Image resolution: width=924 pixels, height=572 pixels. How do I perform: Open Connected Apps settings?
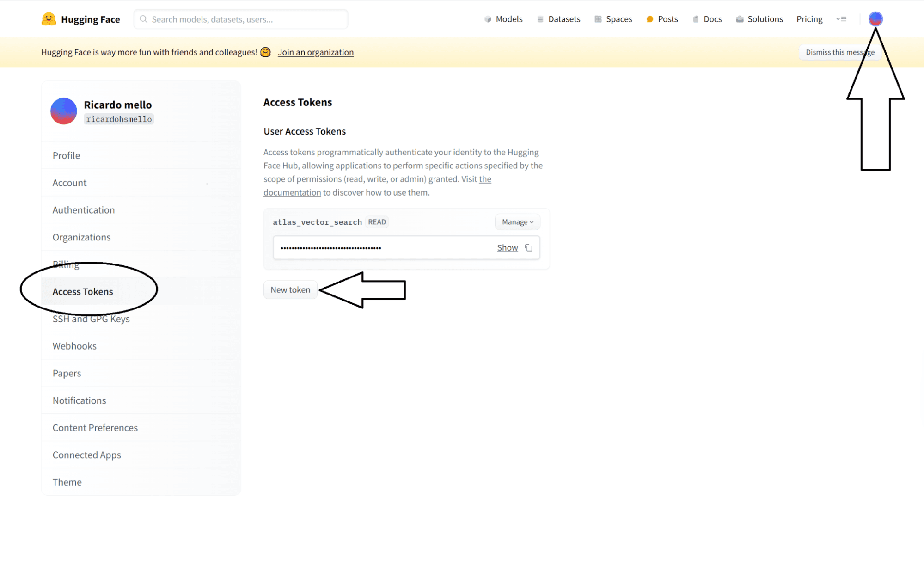(x=141, y=455)
